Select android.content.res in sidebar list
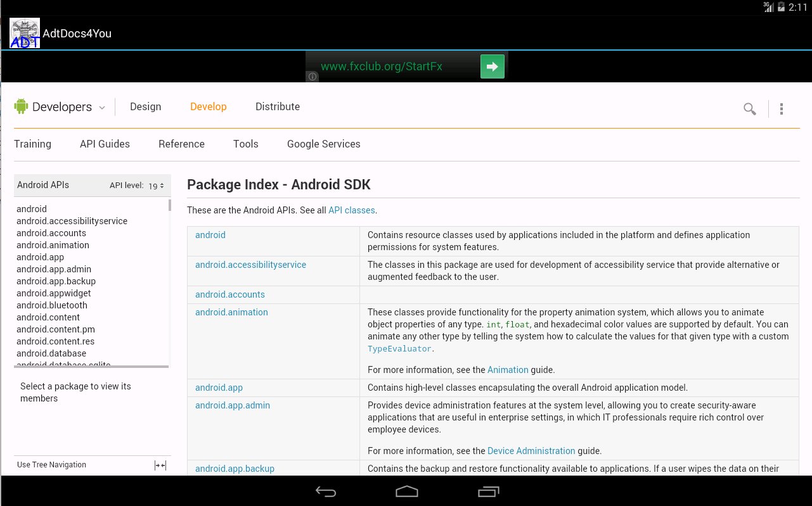812x506 pixels. coord(55,341)
